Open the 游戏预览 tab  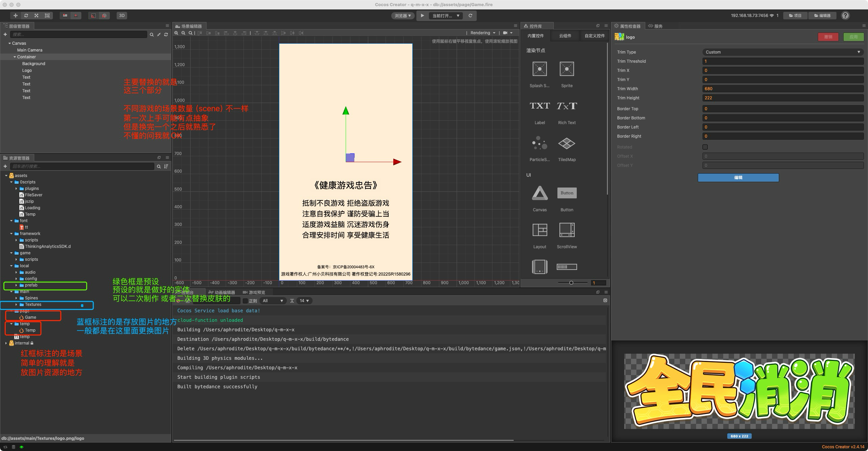(254, 292)
